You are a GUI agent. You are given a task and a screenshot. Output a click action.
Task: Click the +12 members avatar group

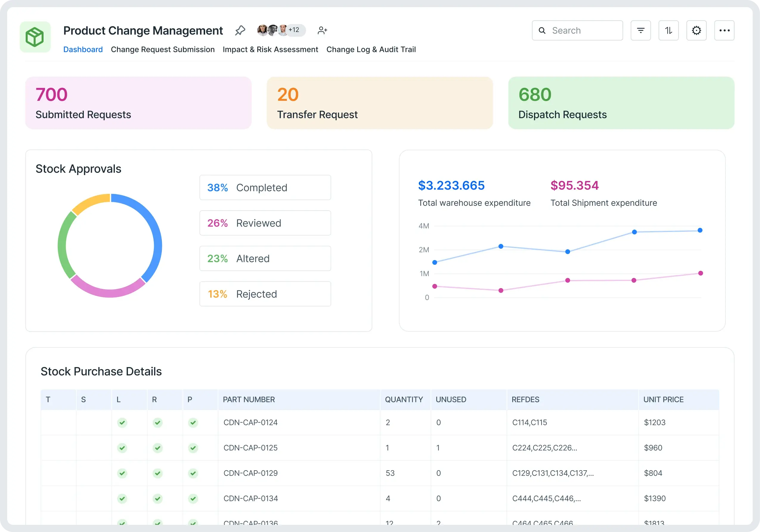pyautogui.click(x=294, y=30)
